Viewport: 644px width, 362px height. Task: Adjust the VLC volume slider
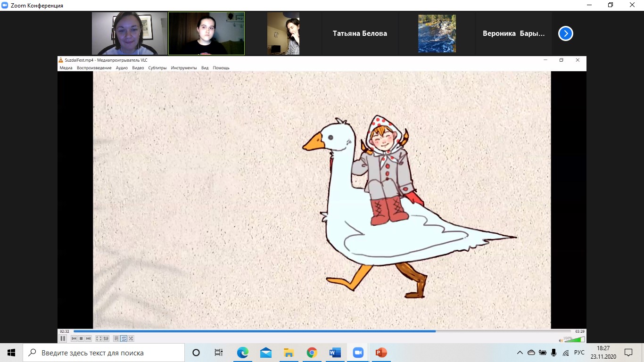pyautogui.click(x=574, y=339)
